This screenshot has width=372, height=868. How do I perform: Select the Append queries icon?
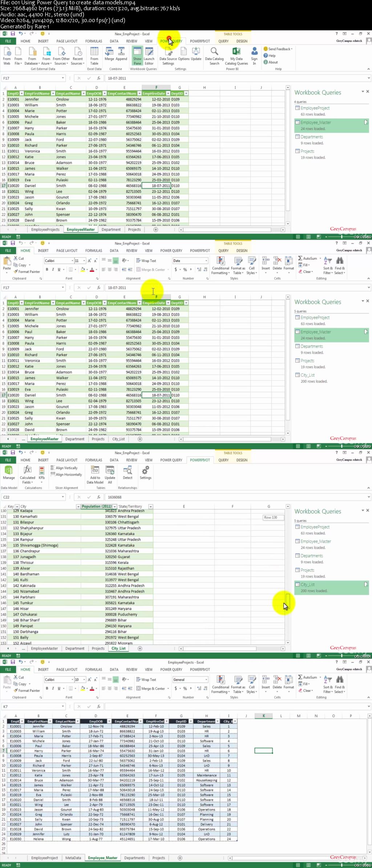(121, 54)
